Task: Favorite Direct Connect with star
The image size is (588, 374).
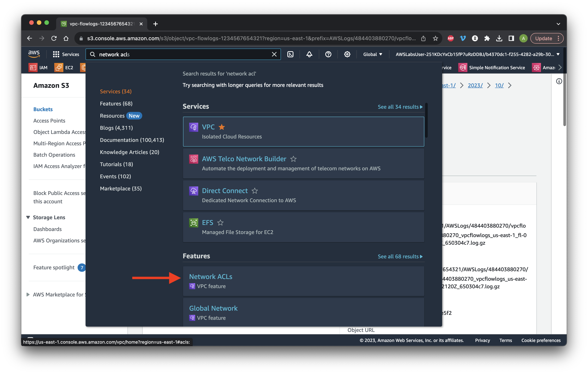Action: (x=254, y=191)
